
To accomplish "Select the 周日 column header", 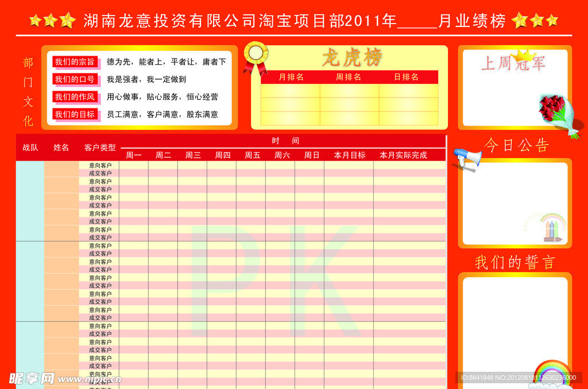I will 312,155.
